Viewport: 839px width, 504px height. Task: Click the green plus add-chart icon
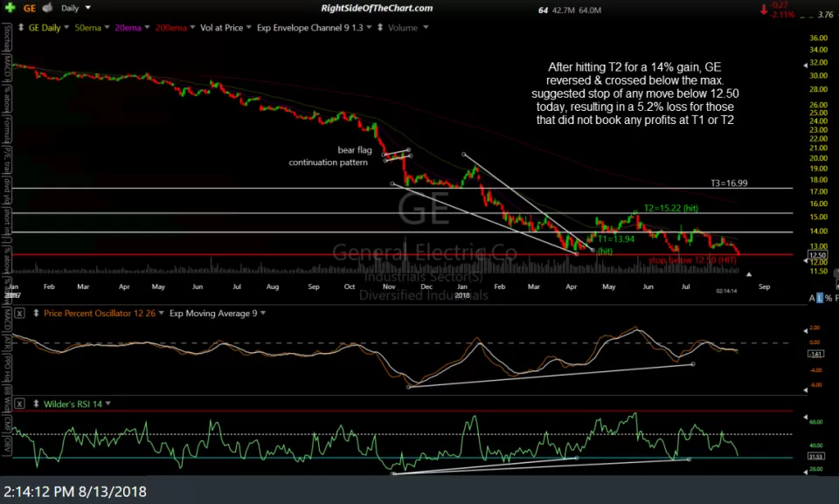(x=10, y=8)
